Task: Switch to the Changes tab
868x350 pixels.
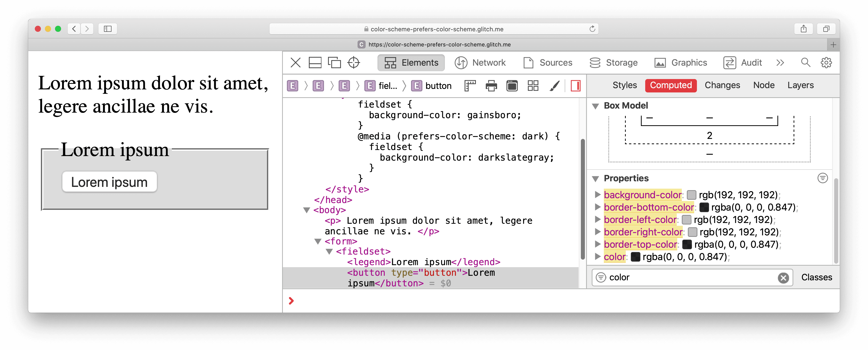Action: click(722, 85)
